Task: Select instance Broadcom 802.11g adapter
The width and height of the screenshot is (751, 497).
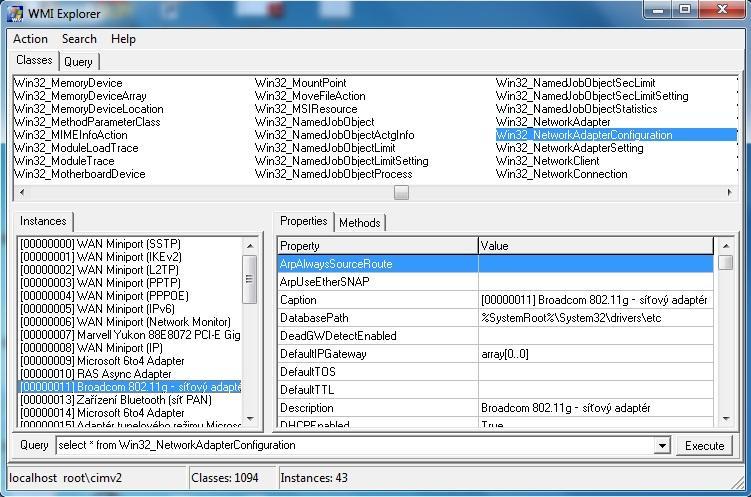Action: tap(130, 386)
